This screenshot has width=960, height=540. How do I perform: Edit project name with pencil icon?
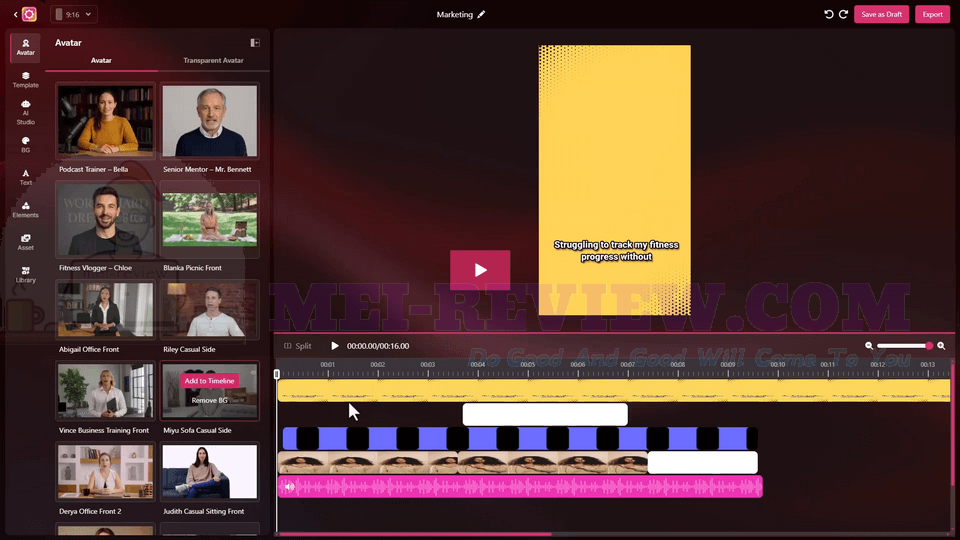coord(481,14)
